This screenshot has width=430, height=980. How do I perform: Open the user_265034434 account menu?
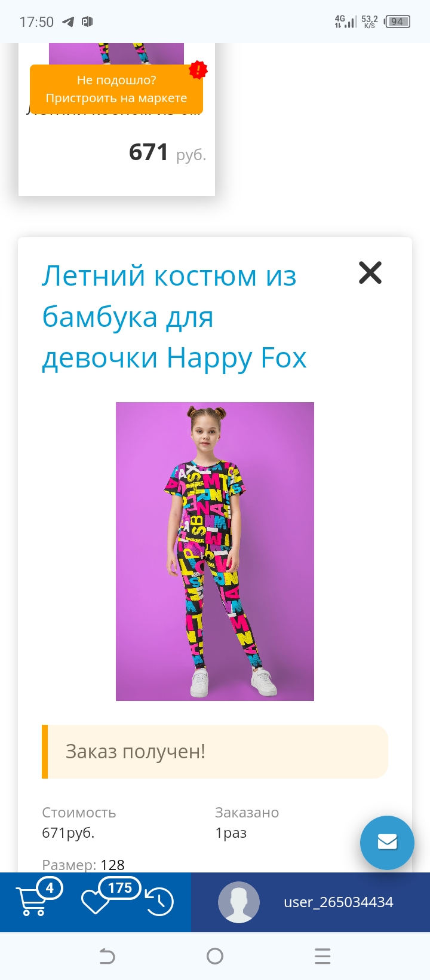pos(339,902)
